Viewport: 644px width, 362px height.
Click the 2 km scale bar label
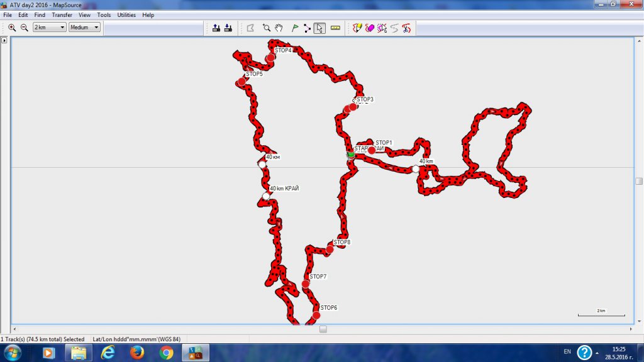pyautogui.click(x=601, y=310)
